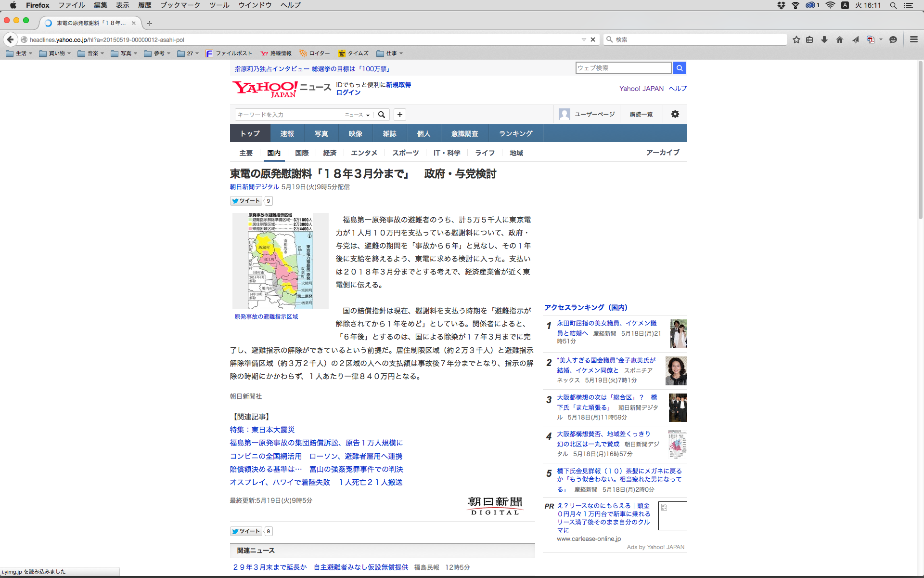Expand the PDF toolbar button dropdown arrow

[x=881, y=39]
